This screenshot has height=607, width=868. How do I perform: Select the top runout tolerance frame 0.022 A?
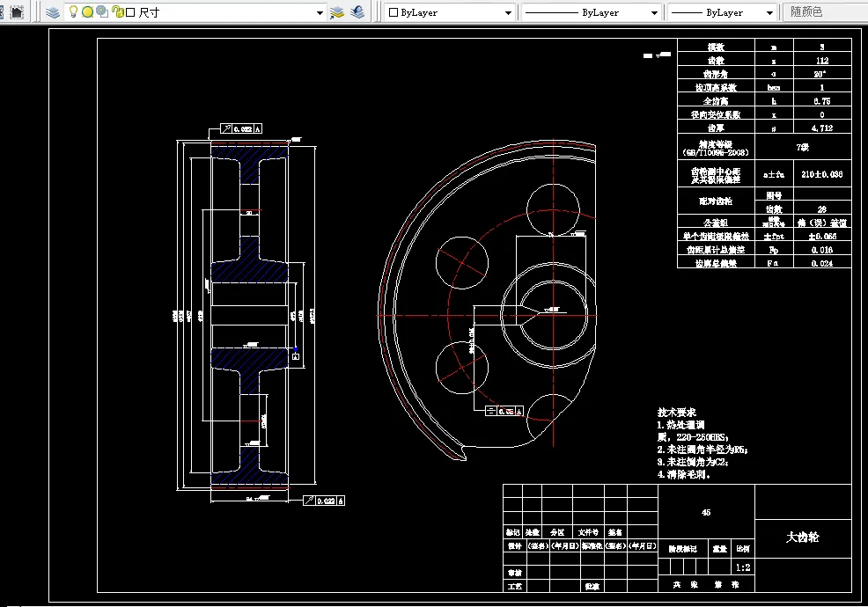(x=241, y=129)
